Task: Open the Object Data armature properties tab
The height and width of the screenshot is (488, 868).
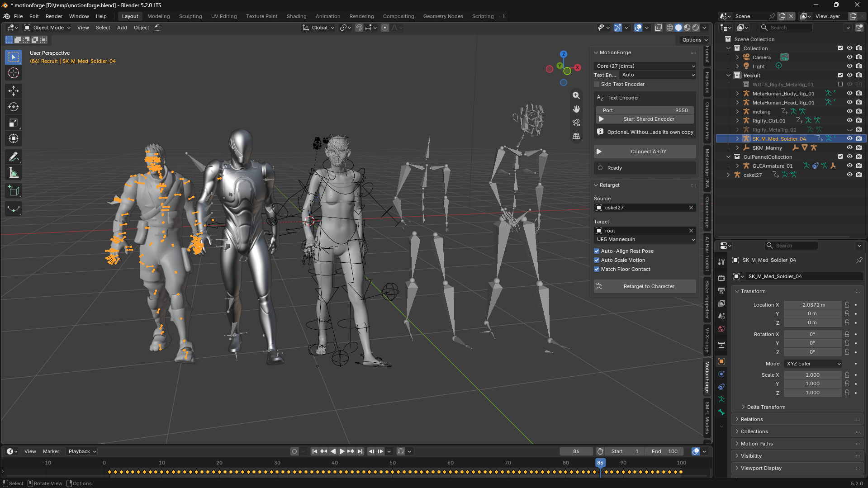Action: pyautogui.click(x=721, y=399)
